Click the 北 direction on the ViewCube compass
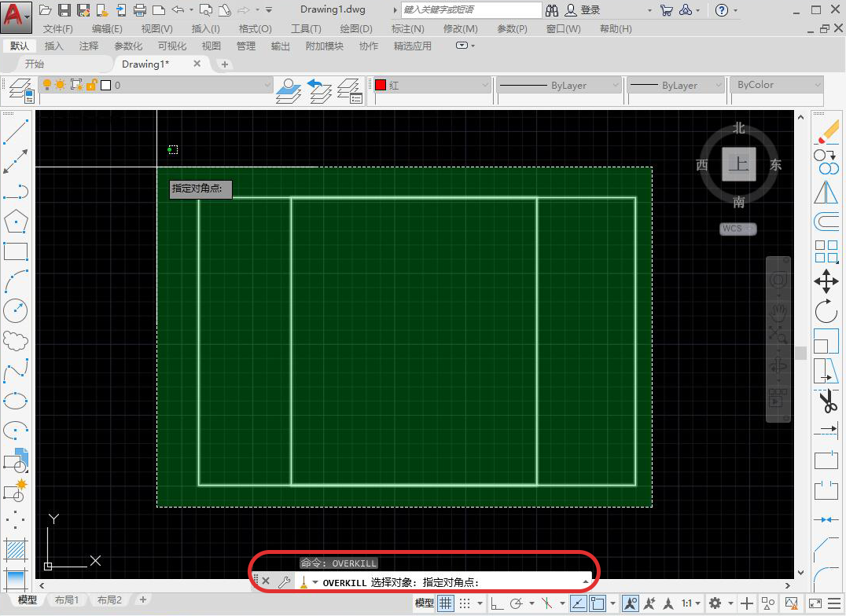This screenshot has height=616, width=846. click(x=738, y=128)
